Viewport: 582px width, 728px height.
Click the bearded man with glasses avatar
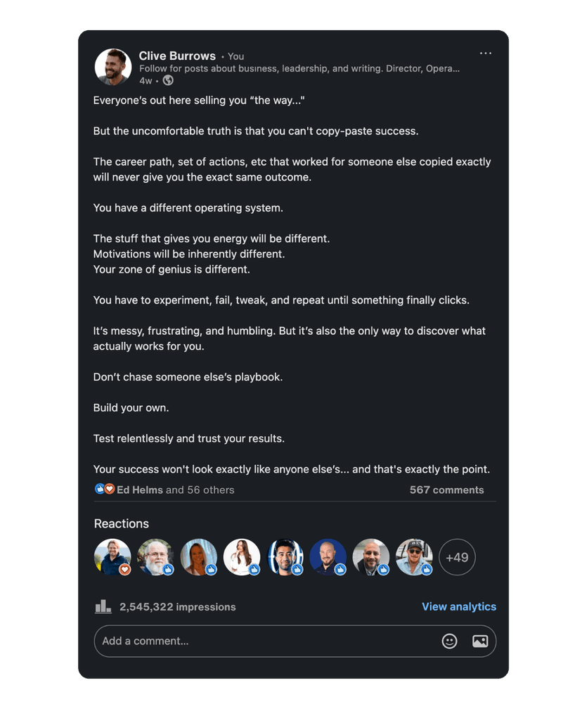155,557
